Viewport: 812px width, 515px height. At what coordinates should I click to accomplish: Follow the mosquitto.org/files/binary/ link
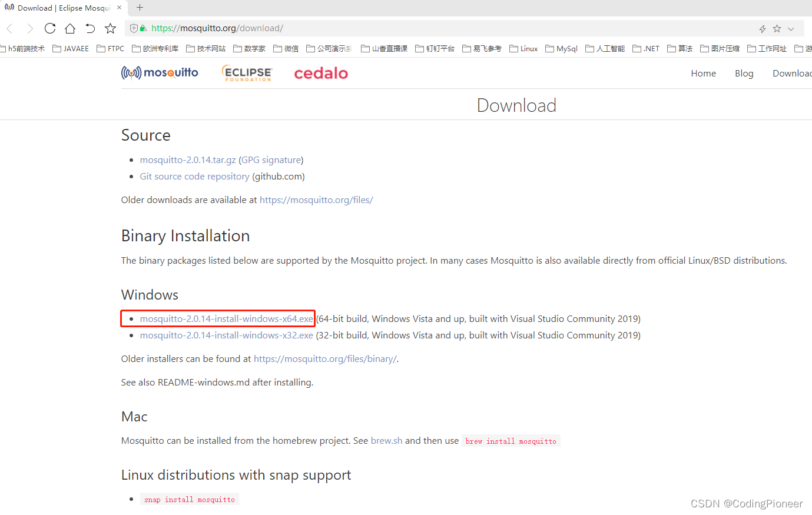click(x=325, y=359)
